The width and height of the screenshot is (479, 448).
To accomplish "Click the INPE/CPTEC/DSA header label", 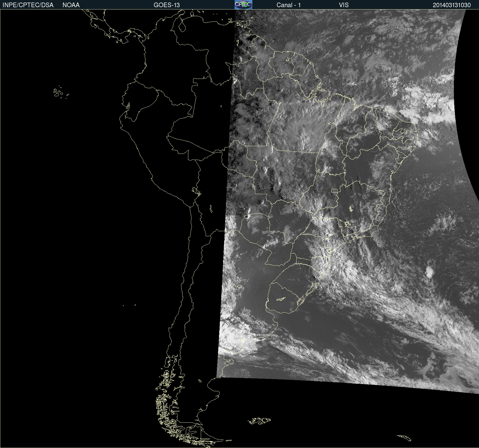I will point(28,5).
